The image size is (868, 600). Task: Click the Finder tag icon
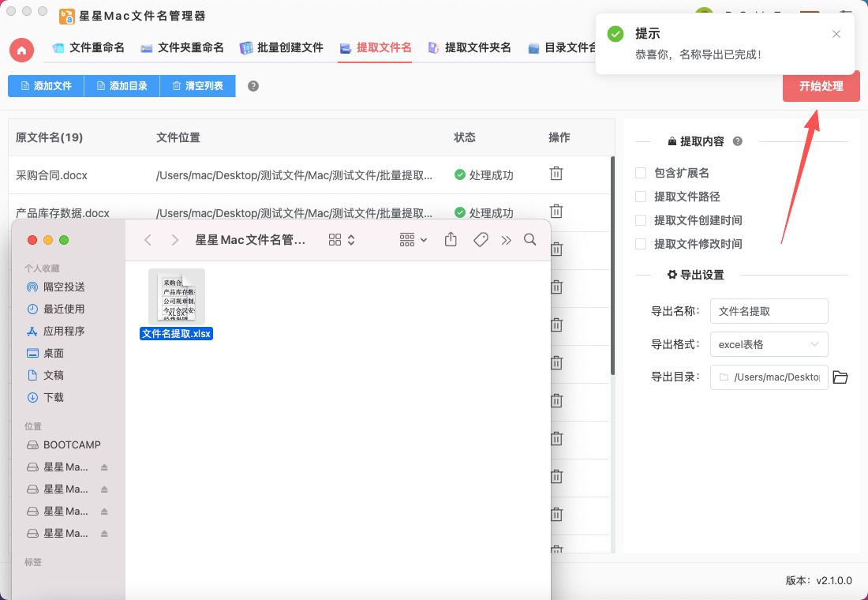coord(481,240)
